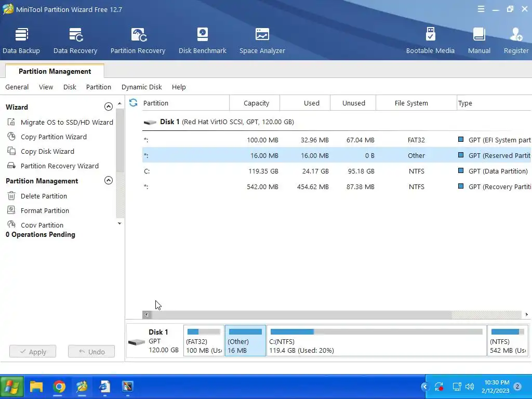This screenshot has width=532, height=399.
Task: Select NTFS 542 MB block in disk map
Action: point(508,341)
